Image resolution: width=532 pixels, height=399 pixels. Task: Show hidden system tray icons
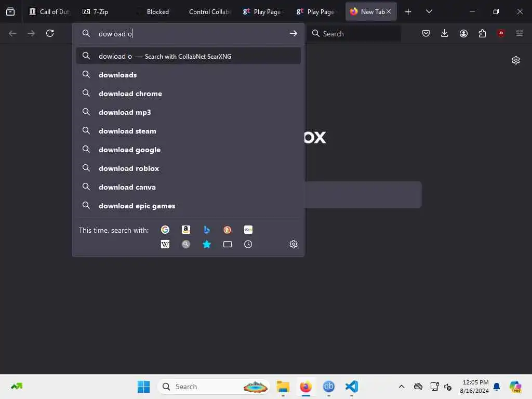pyautogui.click(x=402, y=387)
